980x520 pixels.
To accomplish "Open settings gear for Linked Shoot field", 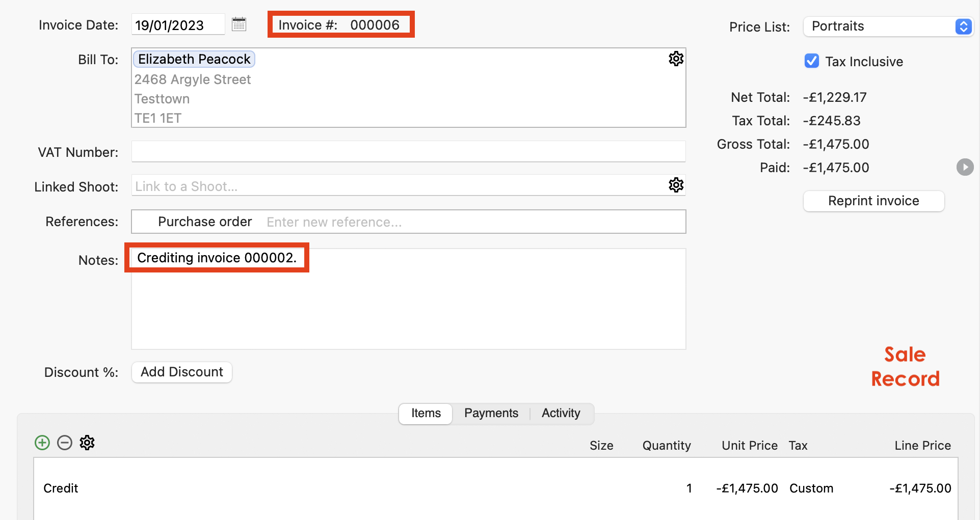I will pos(676,185).
